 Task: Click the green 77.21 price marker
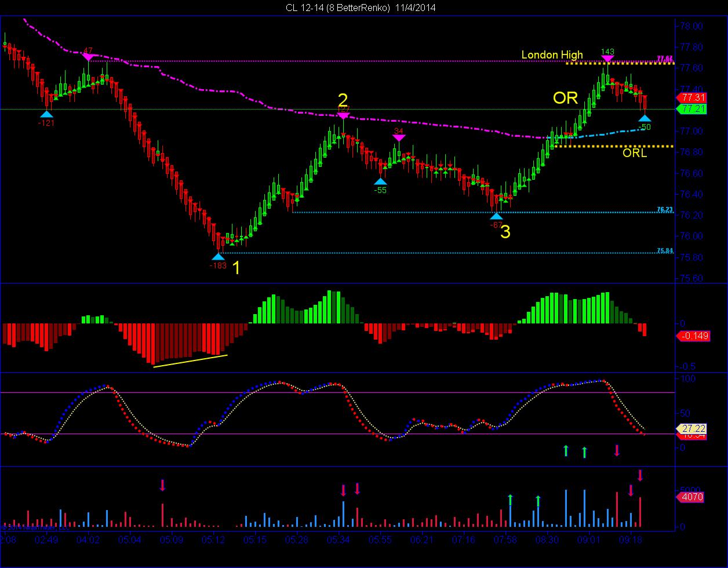click(692, 109)
